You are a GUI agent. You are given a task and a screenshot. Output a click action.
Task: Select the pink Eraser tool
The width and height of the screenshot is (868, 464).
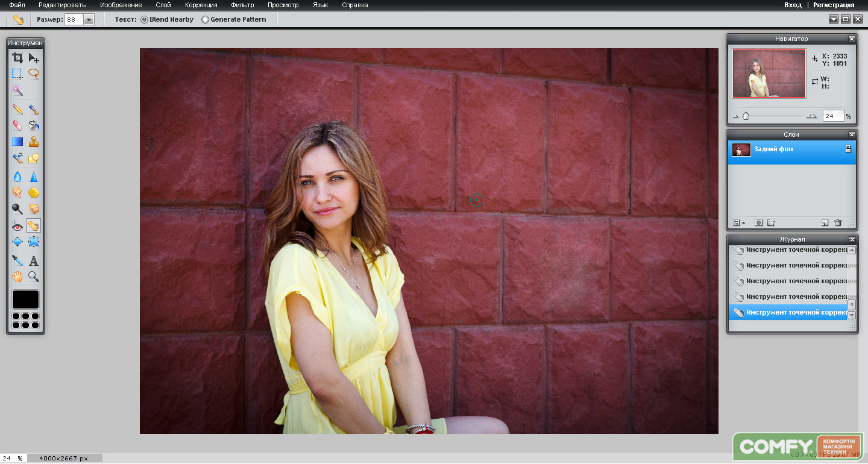17,125
